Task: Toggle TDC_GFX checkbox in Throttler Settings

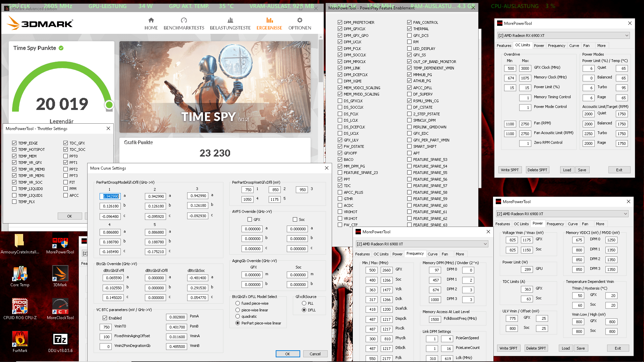Action: [65, 143]
